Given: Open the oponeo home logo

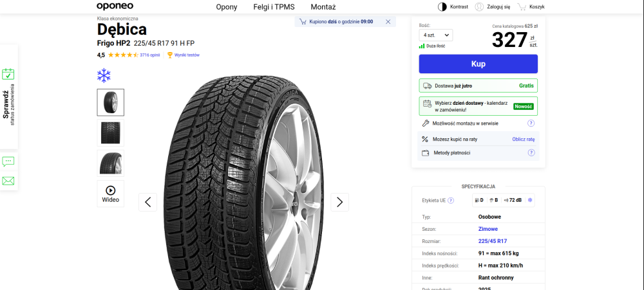Looking at the screenshot, I should pyautogui.click(x=115, y=6).
